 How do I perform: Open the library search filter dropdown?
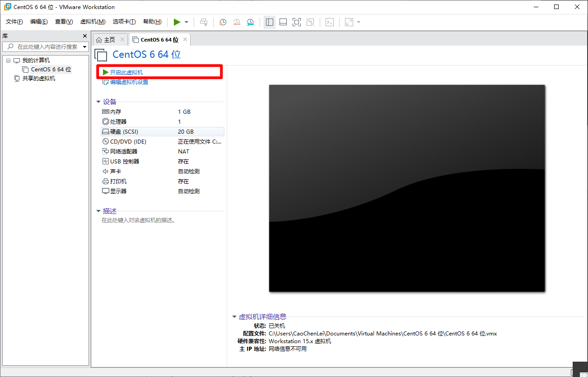(x=84, y=47)
